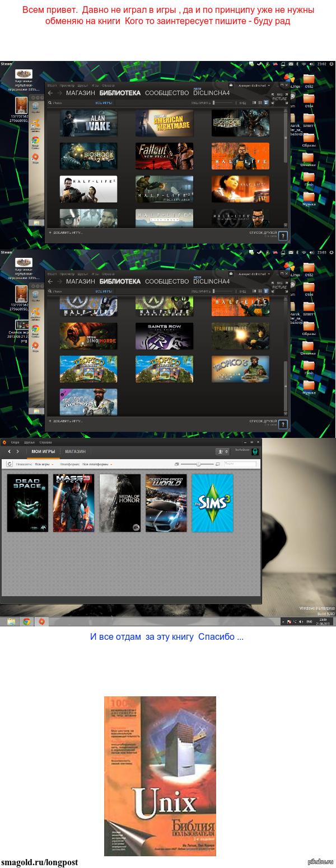Open Chrome from the Windows taskbar
This screenshot has width=336, height=868.
(26, 621)
